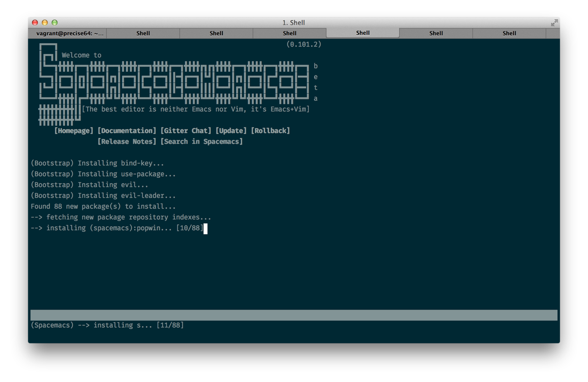
Task: Click the "Installing evil-leader..." line
Action: click(103, 195)
